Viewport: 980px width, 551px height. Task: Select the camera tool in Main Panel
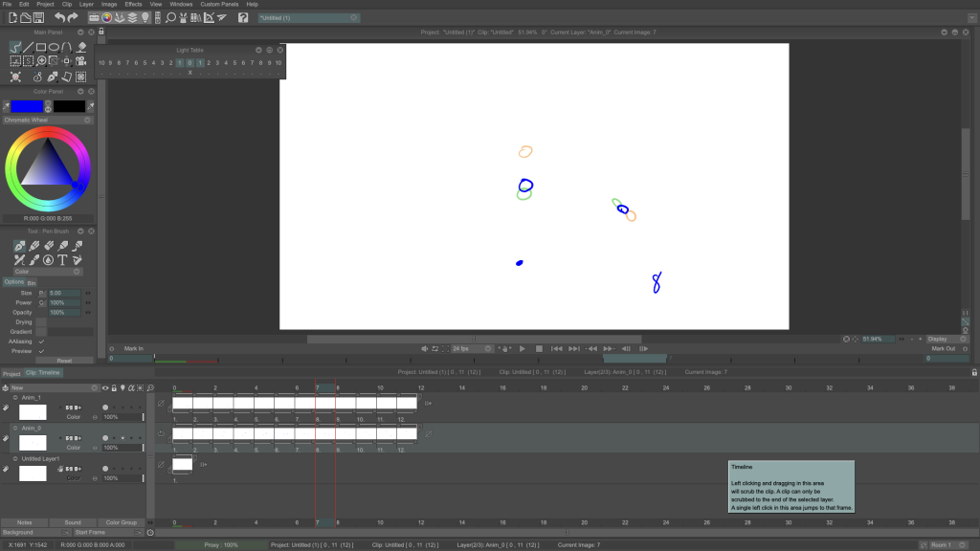[80, 61]
